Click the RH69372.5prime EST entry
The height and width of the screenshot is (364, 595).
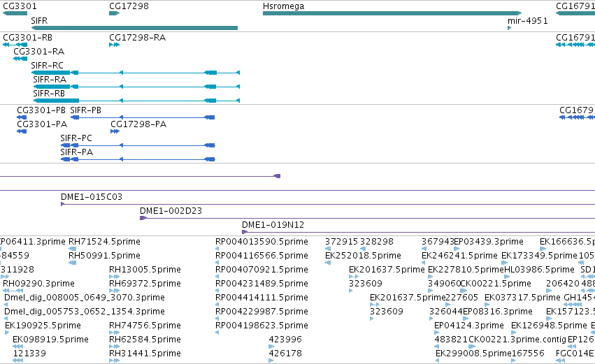pyautogui.click(x=145, y=284)
